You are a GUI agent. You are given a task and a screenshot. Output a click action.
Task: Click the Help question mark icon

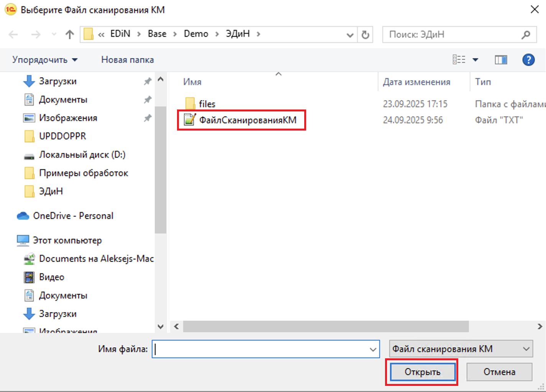(x=528, y=60)
